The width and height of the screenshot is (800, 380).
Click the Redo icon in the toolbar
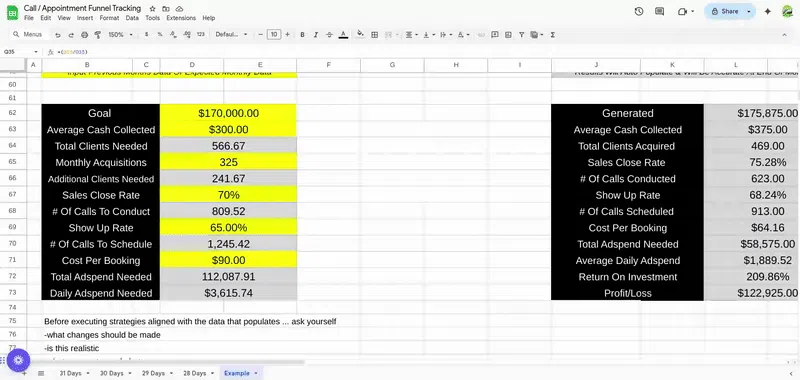click(71, 35)
